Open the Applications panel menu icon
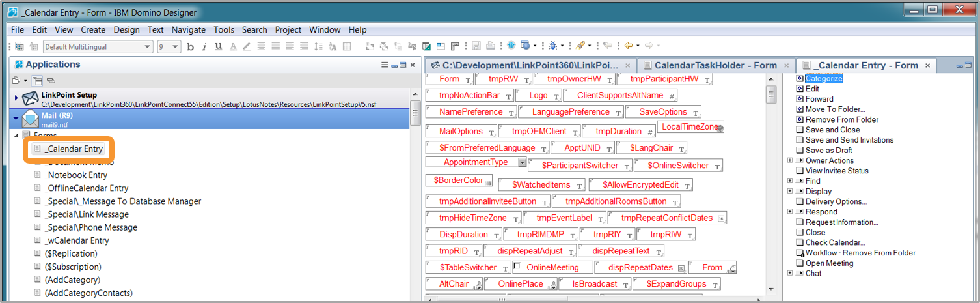This screenshot has width=980, height=303. click(x=385, y=65)
